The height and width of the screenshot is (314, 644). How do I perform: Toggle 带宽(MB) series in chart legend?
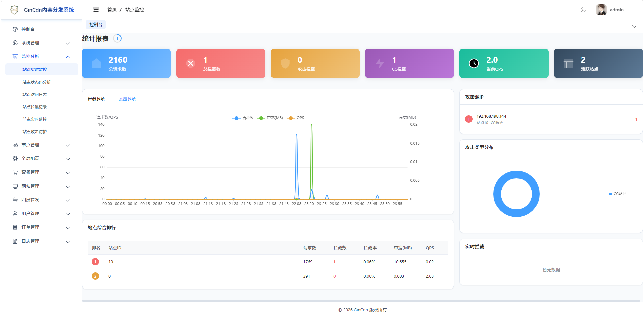click(x=270, y=118)
